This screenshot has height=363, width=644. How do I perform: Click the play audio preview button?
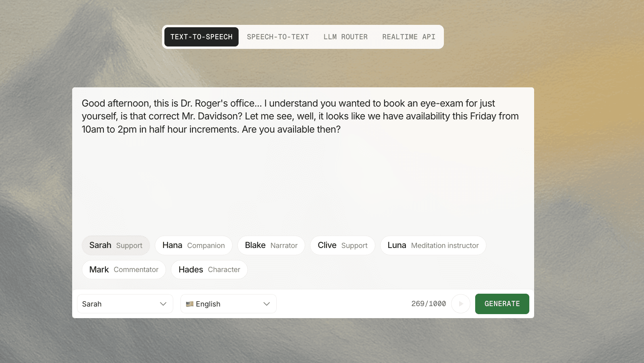click(461, 304)
